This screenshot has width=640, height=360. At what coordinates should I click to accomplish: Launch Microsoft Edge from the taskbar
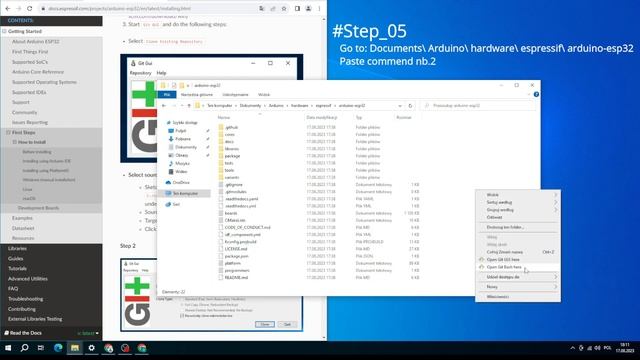[x=58, y=348]
